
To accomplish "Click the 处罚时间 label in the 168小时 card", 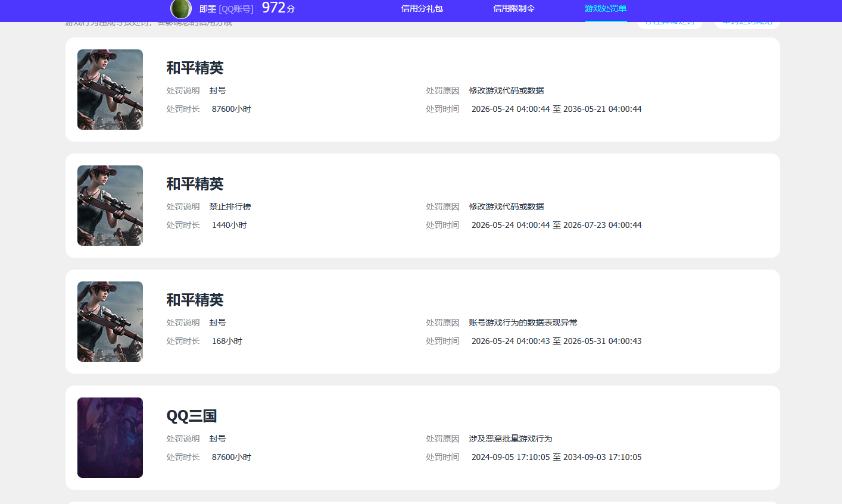I will (x=442, y=341).
